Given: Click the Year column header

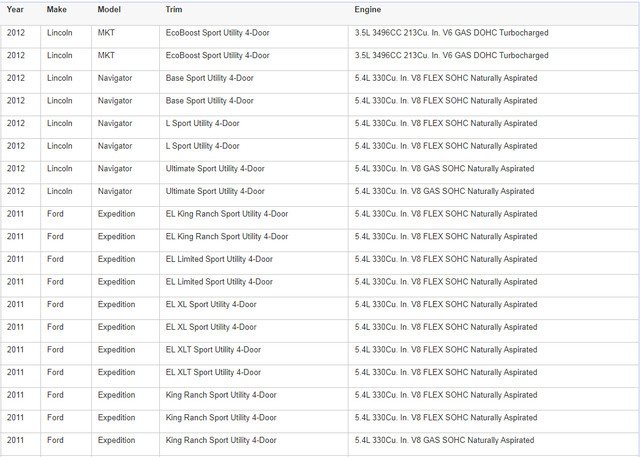Looking at the screenshot, I should click(x=15, y=9).
